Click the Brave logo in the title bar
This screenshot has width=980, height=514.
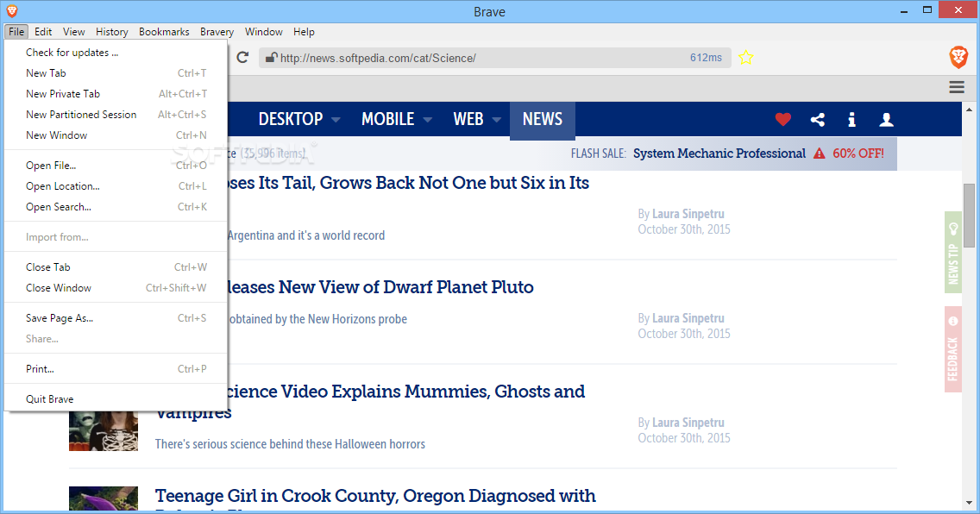(11, 10)
